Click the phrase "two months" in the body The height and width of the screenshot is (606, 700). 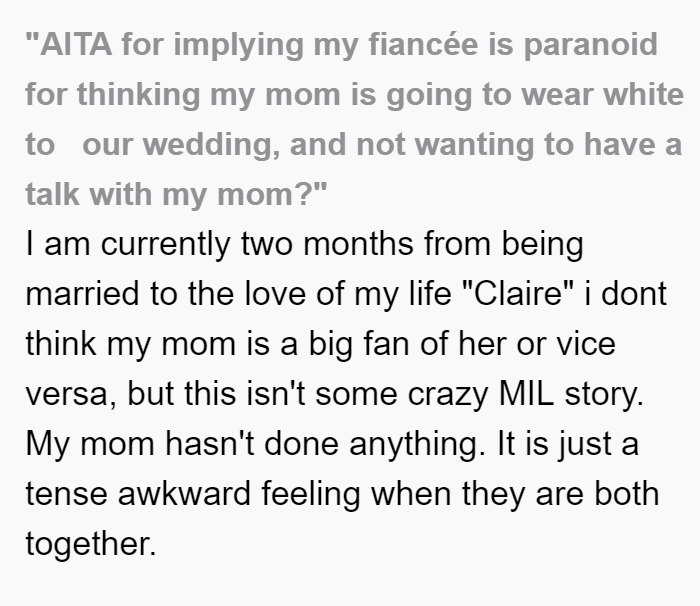point(327,244)
